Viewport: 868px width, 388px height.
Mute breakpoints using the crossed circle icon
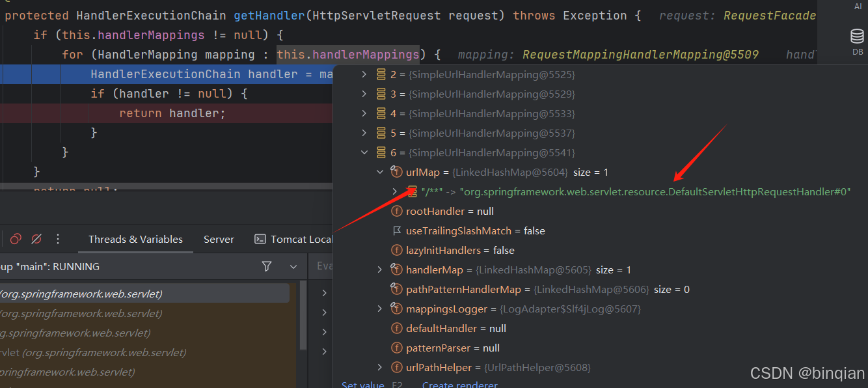point(36,239)
